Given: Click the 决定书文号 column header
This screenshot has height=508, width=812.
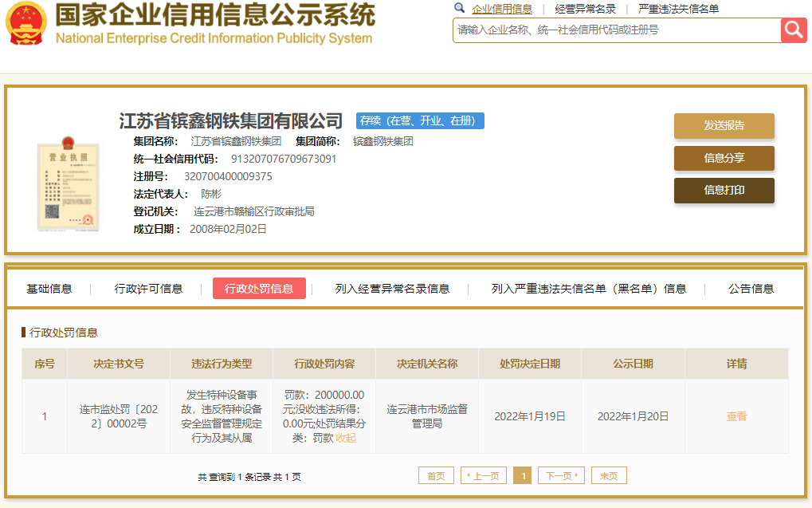Looking at the screenshot, I should tap(119, 364).
